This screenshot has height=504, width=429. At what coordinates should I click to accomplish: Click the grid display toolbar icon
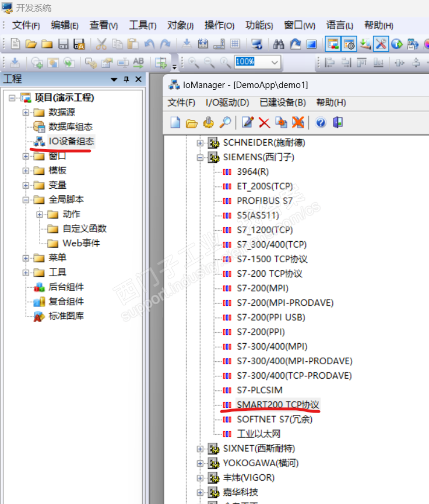(235, 44)
